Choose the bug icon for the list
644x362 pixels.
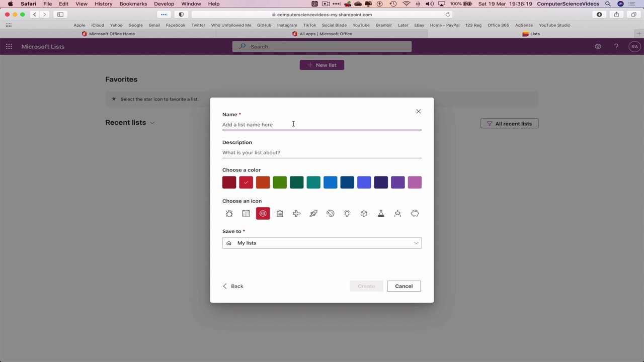click(x=229, y=214)
